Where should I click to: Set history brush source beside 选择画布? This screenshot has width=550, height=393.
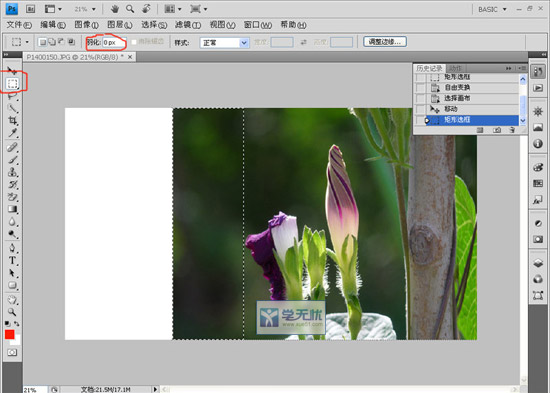click(x=420, y=98)
